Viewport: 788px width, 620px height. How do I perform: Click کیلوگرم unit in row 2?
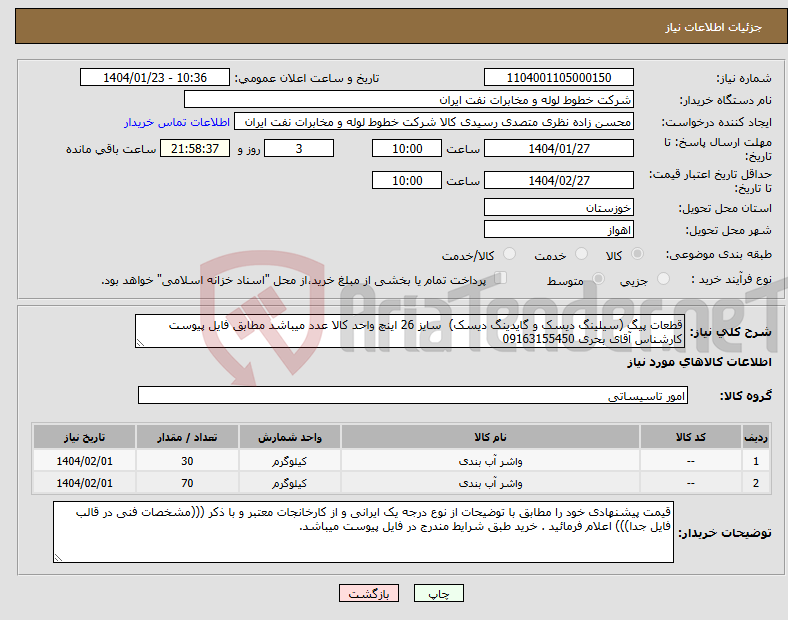(x=290, y=483)
